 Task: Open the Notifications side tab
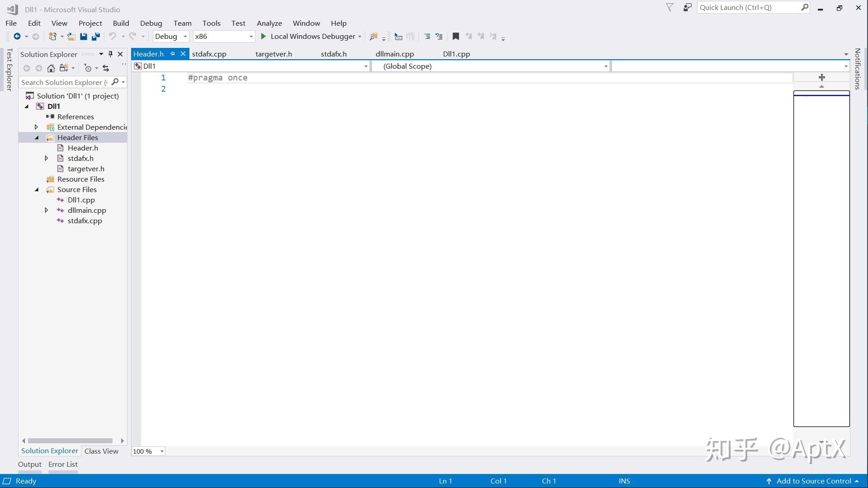[x=857, y=69]
